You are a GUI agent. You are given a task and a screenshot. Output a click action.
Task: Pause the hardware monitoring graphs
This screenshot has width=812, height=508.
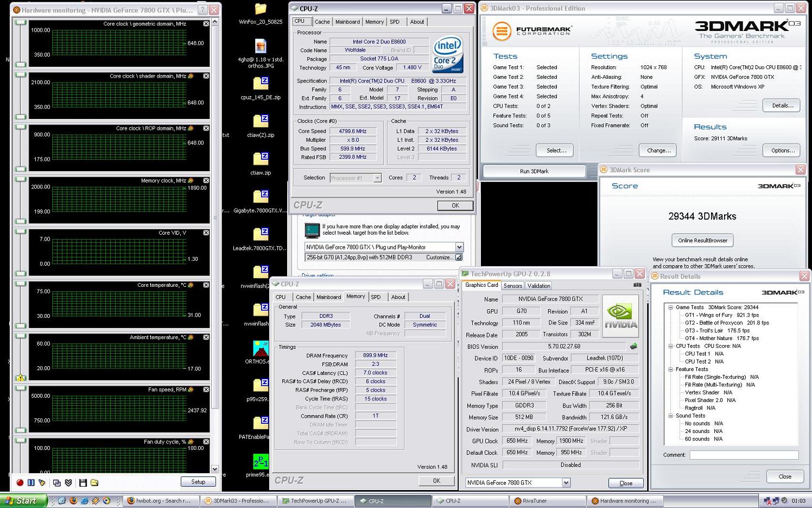(31, 482)
